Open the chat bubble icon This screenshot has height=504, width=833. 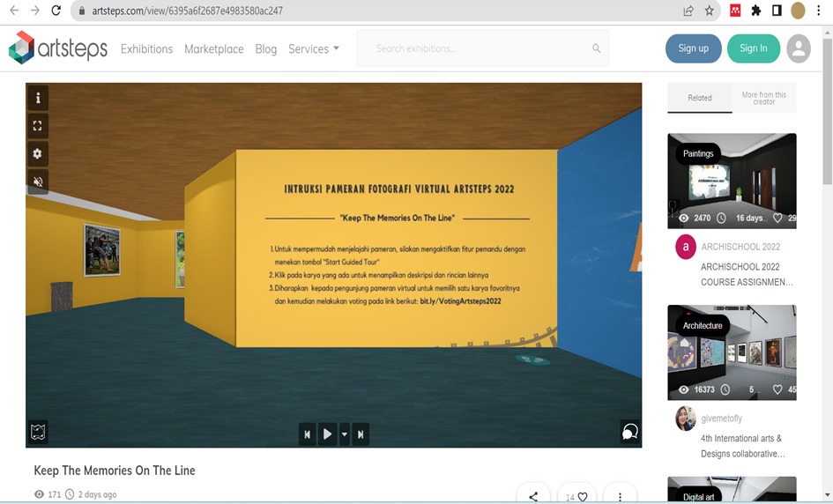(x=629, y=432)
